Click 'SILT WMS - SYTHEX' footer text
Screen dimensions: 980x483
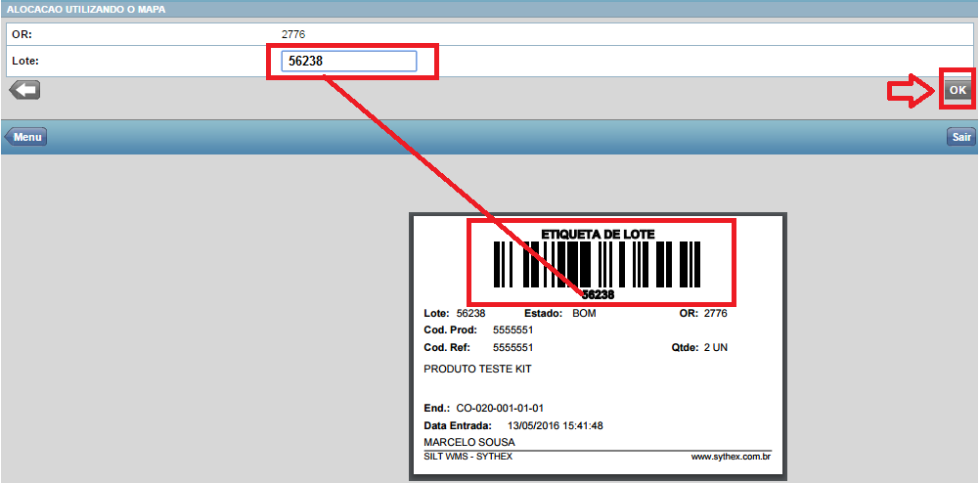468,457
